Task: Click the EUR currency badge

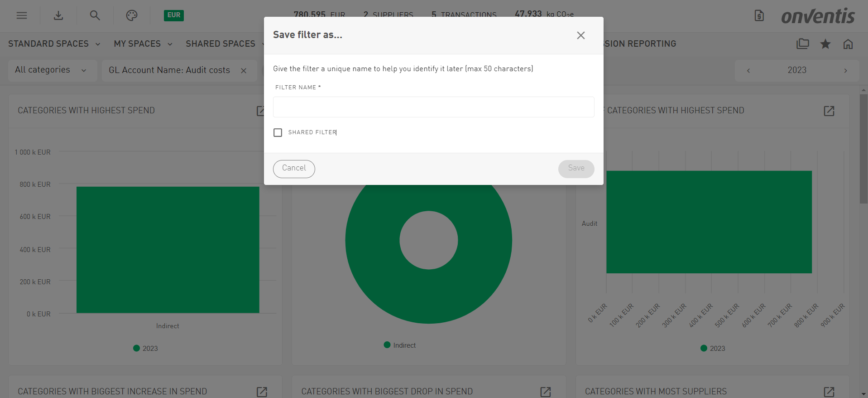Action: coord(174,15)
